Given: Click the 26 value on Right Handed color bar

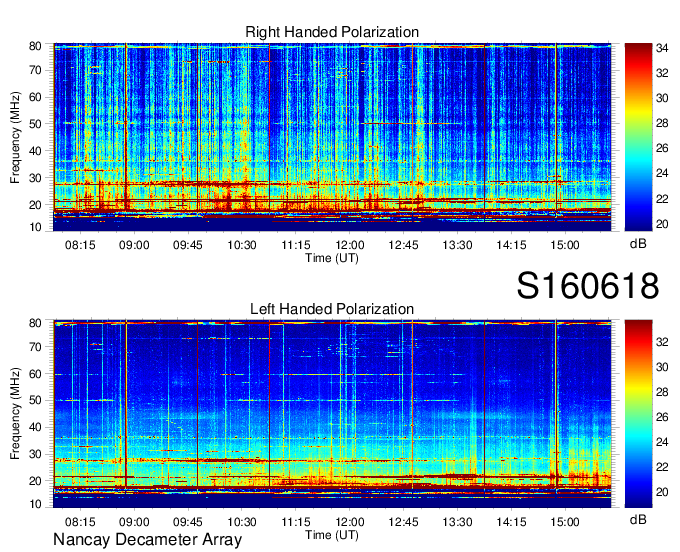Looking at the screenshot, I should coord(662,148).
